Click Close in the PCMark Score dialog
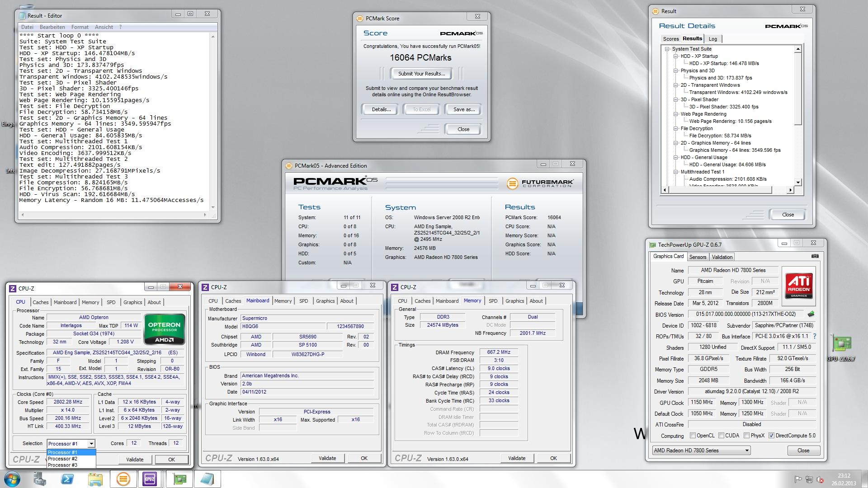This screenshot has height=488, width=868. [x=463, y=129]
